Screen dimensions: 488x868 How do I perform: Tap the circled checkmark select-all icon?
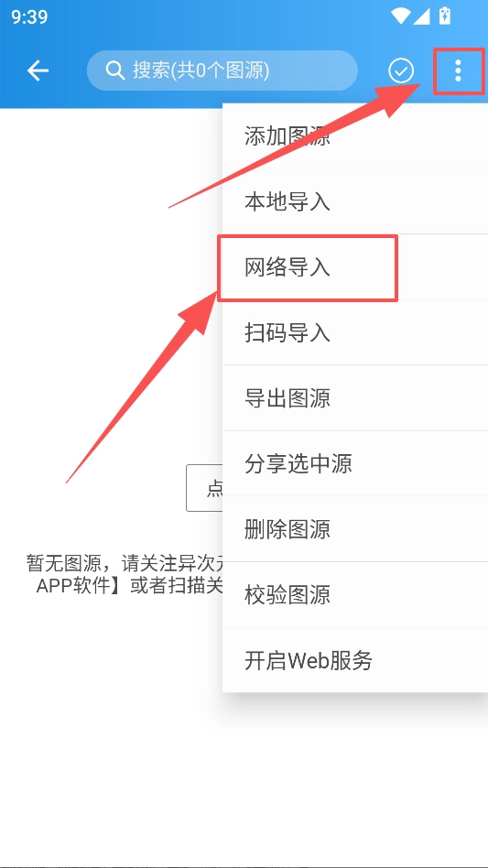(401, 71)
